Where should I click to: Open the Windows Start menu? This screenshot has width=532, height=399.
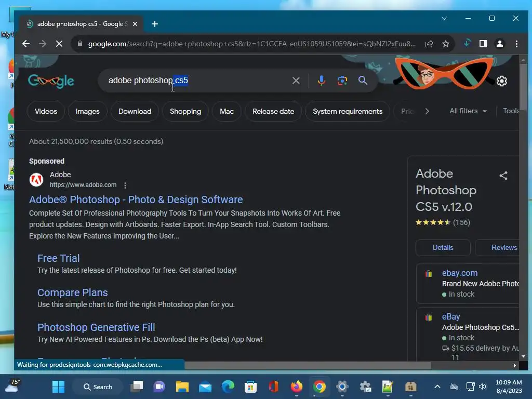[58, 387]
